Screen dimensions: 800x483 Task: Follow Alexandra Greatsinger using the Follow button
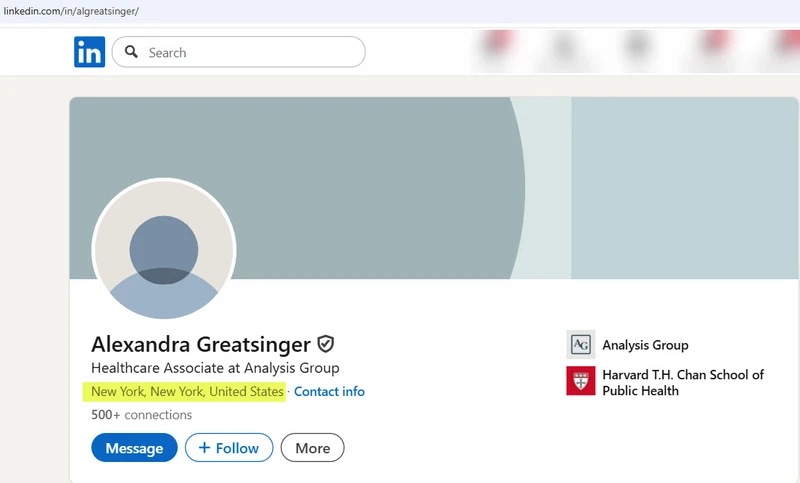229,448
